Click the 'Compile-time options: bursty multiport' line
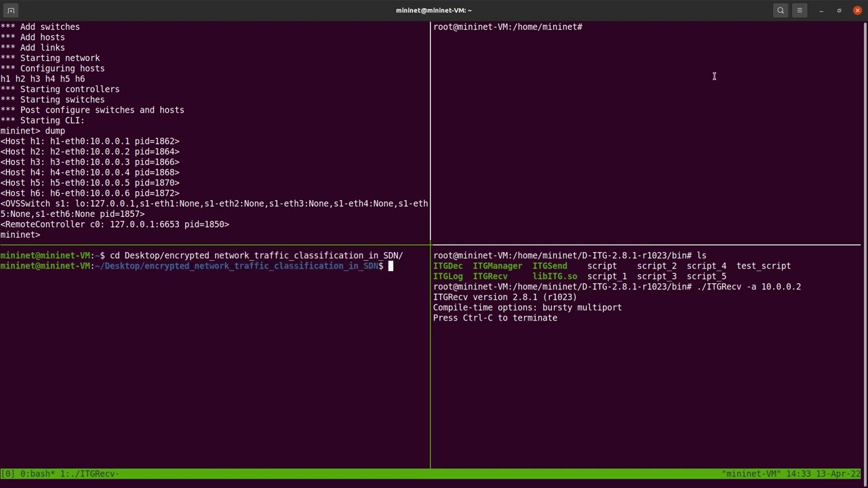The image size is (868, 488). point(528,308)
